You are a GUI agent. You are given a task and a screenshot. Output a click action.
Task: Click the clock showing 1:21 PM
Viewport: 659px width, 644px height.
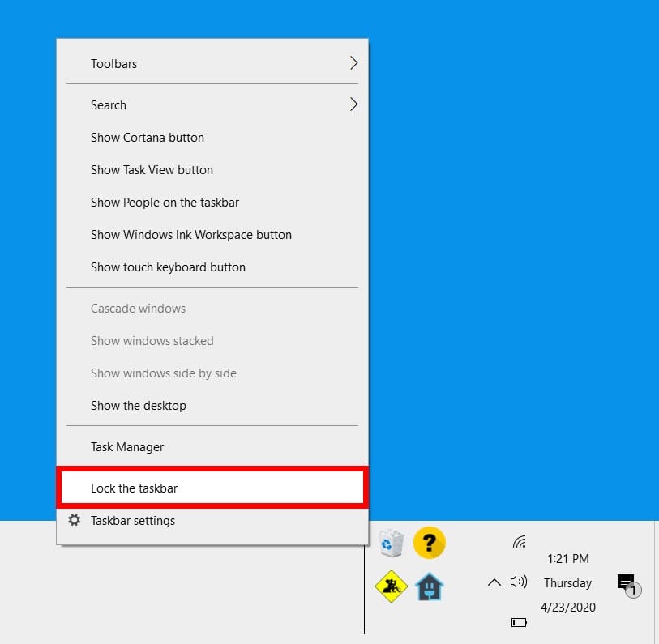coord(568,558)
